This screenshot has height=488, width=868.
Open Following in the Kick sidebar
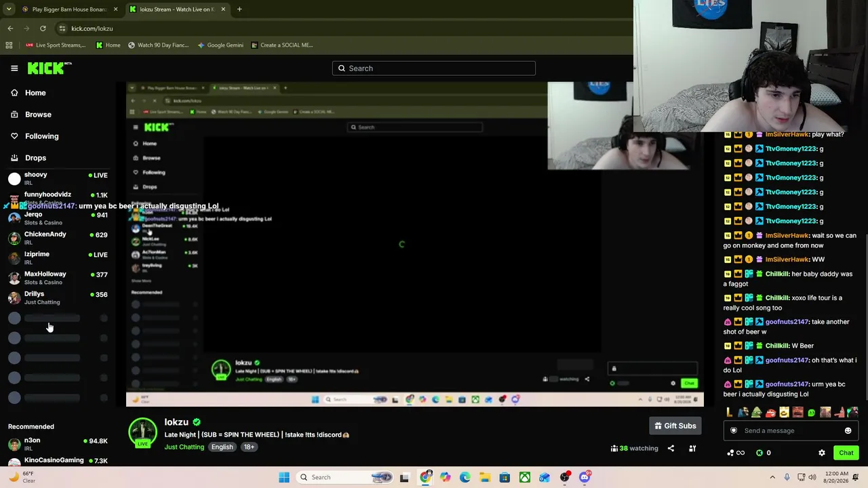[41, 136]
